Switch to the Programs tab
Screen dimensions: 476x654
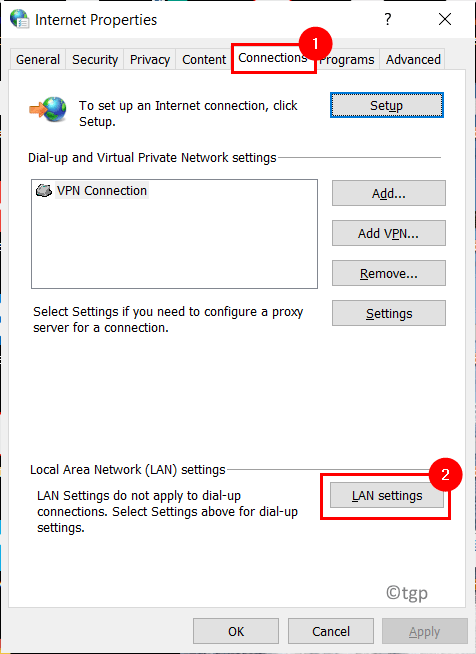pyautogui.click(x=347, y=60)
